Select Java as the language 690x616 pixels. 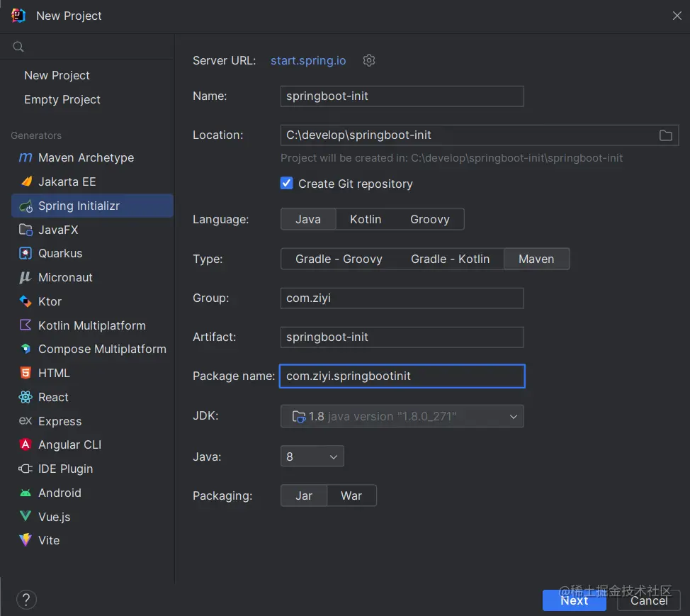pyautogui.click(x=308, y=219)
